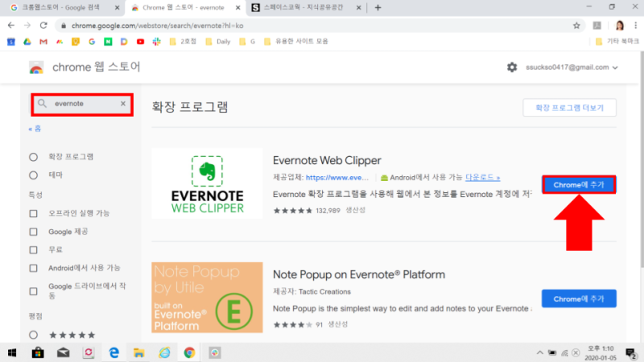This screenshot has height=362, width=644.
Task: Open Chrome's three-dot menu
Action: (635, 26)
